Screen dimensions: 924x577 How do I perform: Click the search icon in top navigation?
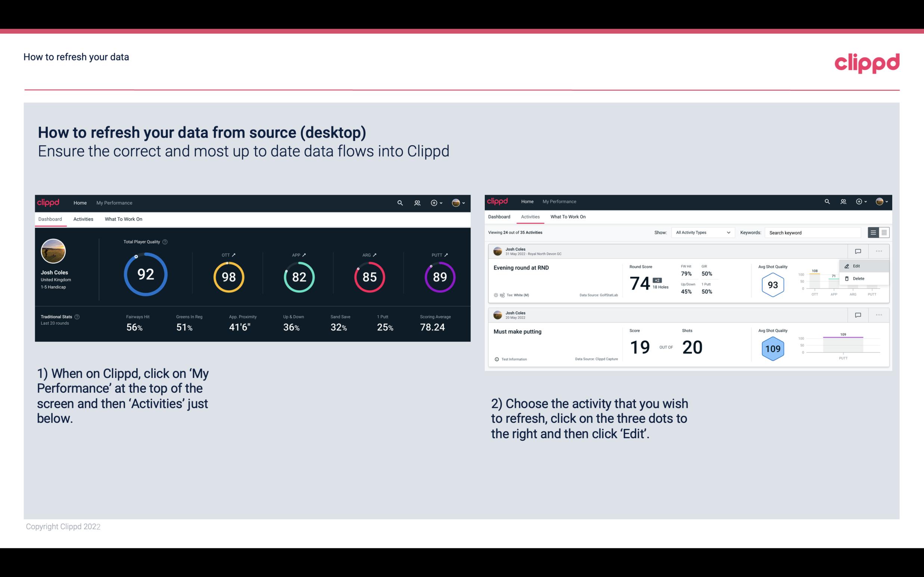[x=399, y=202]
